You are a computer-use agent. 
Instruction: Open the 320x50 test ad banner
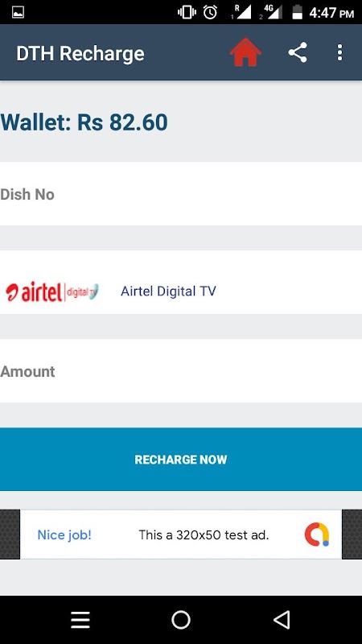tap(181, 535)
